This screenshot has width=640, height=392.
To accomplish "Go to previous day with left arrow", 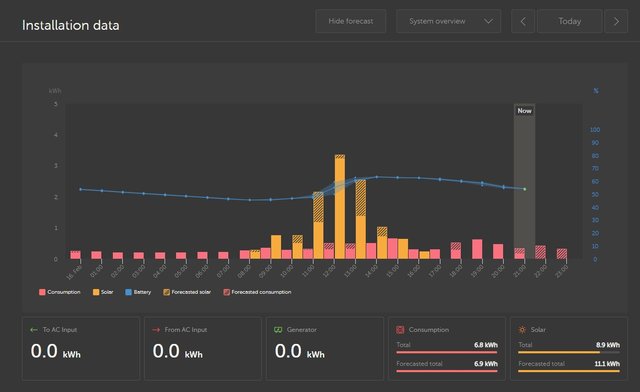I will [523, 21].
